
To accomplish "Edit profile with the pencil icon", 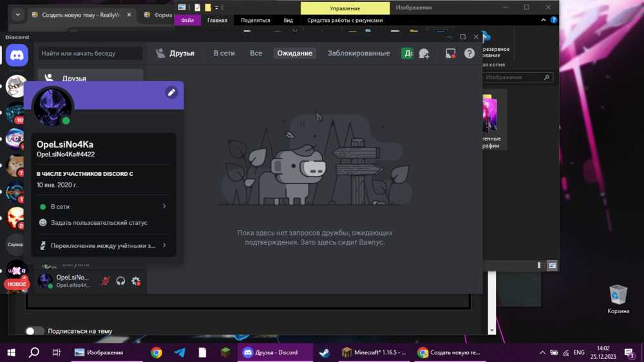I will pos(171,93).
